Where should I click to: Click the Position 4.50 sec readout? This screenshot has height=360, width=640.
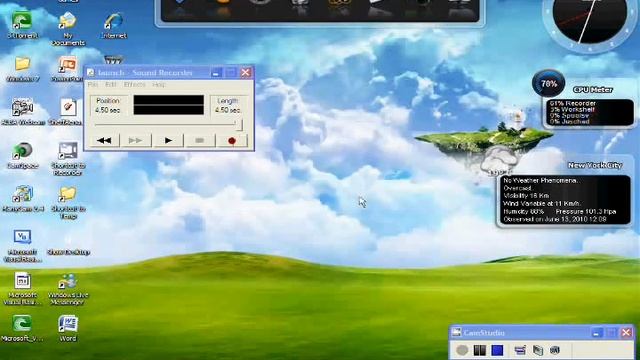point(108,105)
